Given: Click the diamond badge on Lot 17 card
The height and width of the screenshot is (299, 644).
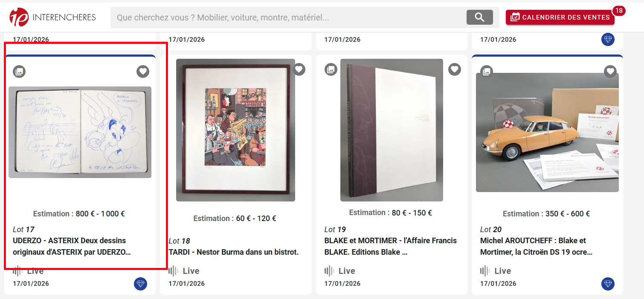Looking at the screenshot, I should (140, 284).
